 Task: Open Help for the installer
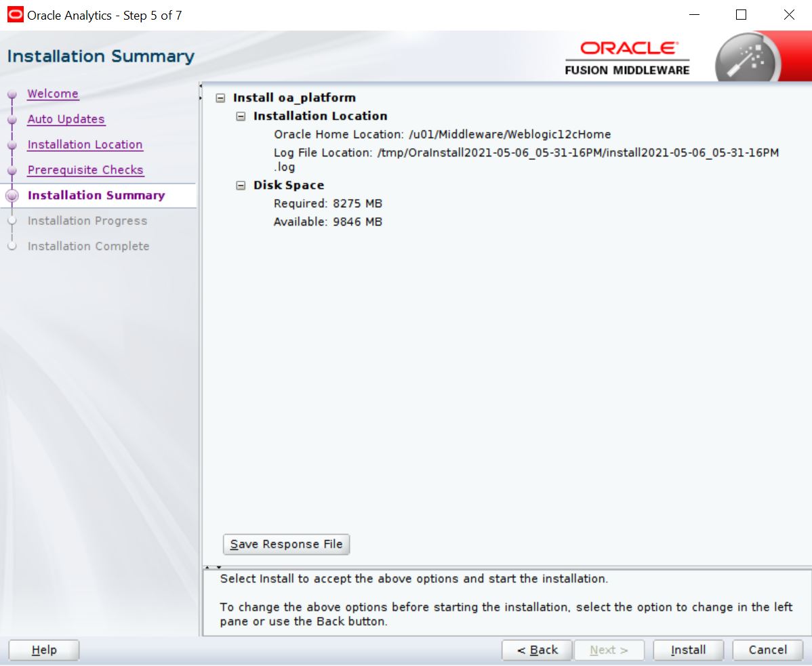tap(44, 650)
